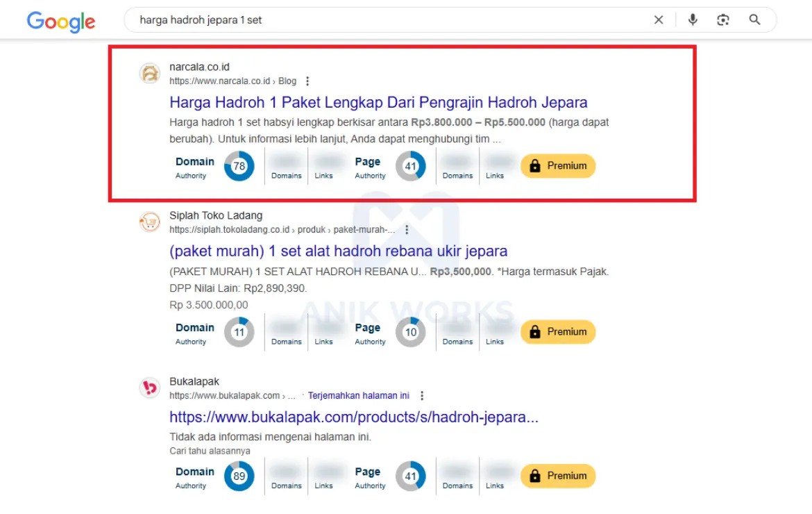Click the Google logo
This screenshot has width=812, height=514.
[61, 21]
